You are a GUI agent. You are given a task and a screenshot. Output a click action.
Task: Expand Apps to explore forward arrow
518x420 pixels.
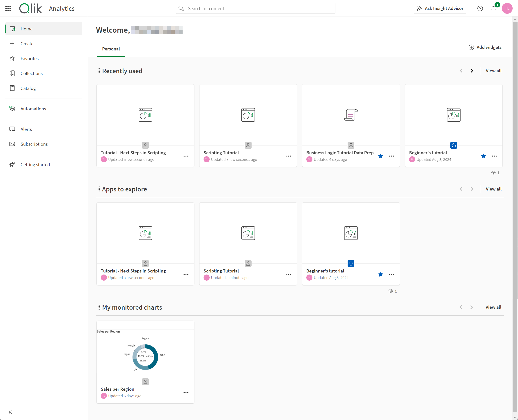pos(472,188)
